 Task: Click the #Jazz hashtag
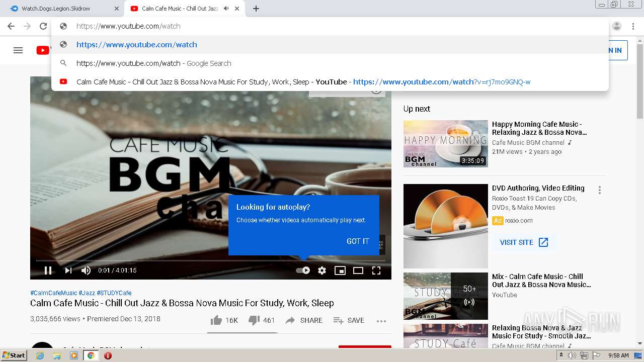pos(87,293)
